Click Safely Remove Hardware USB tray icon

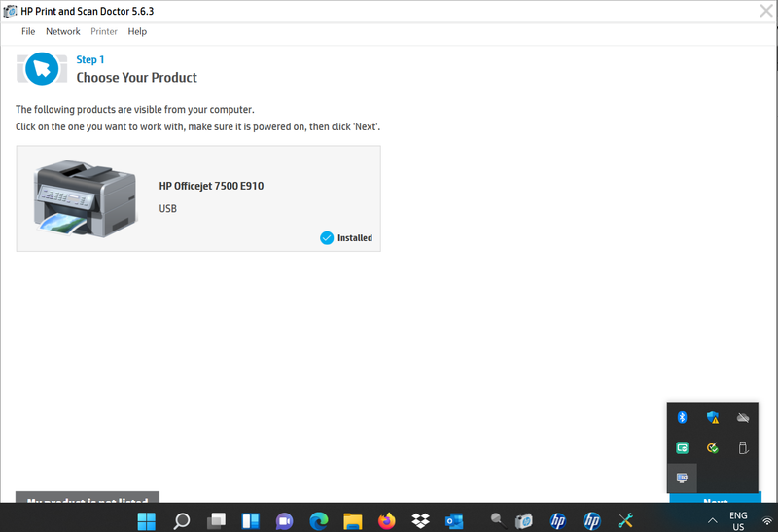(743, 448)
